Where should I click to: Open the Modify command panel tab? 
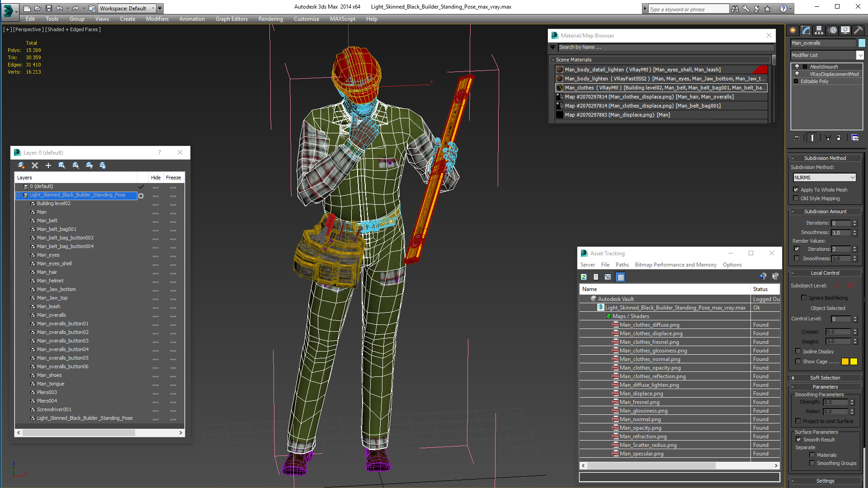tap(806, 30)
